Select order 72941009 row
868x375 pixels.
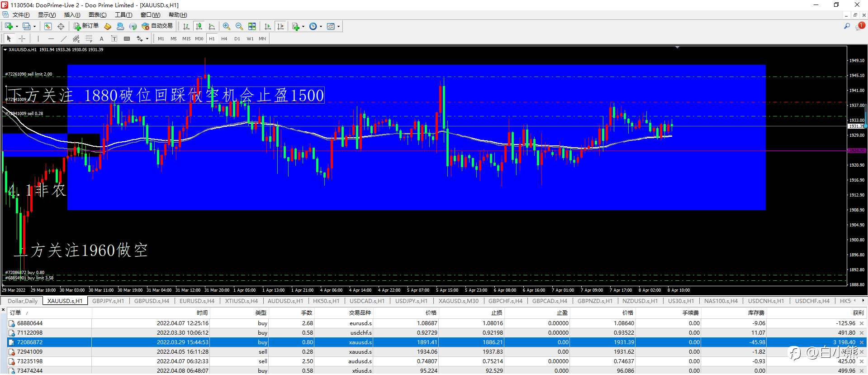click(x=30, y=352)
